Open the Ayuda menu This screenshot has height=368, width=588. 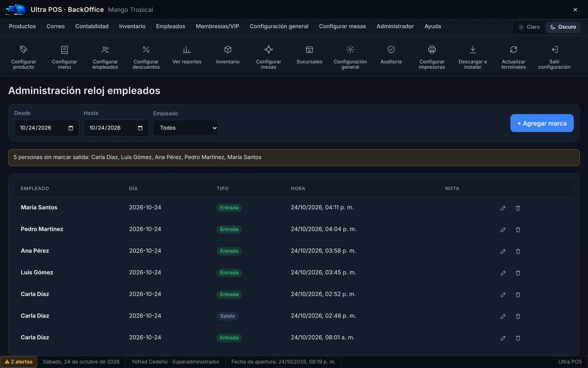click(x=433, y=26)
